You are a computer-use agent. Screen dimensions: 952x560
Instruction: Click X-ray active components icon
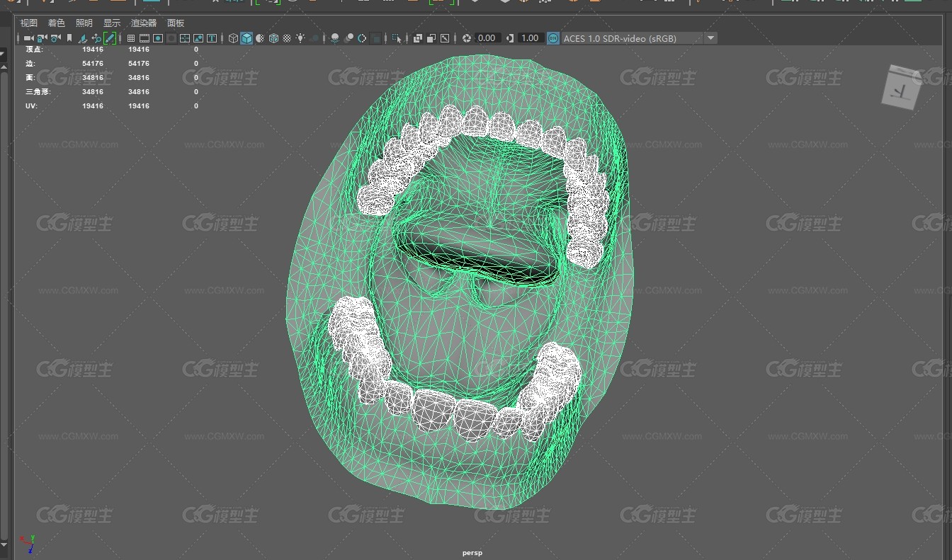(x=431, y=38)
